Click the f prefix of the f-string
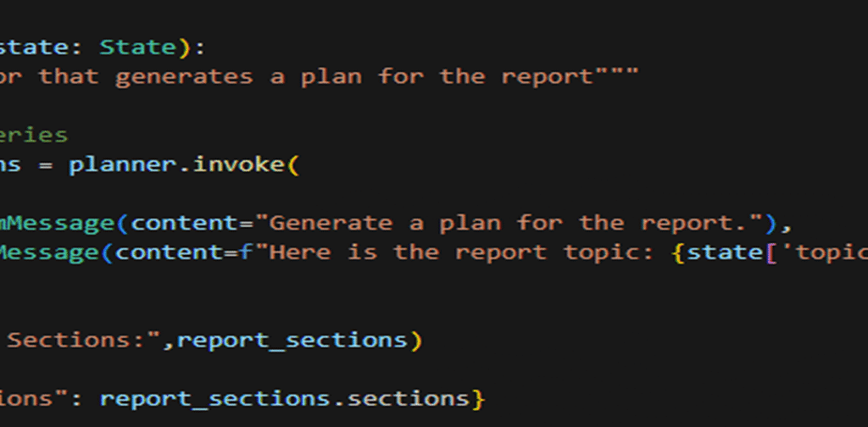The width and height of the screenshot is (868, 427). (245, 252)
